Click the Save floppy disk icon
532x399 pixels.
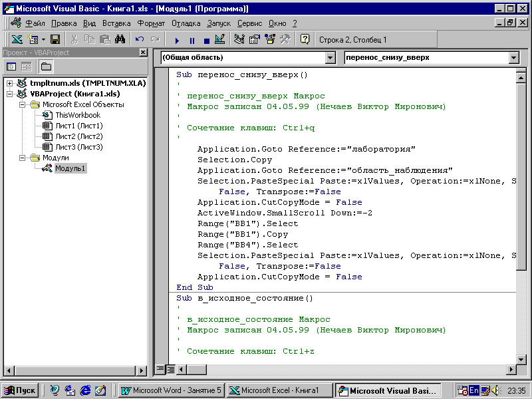[x=55, y=39]
